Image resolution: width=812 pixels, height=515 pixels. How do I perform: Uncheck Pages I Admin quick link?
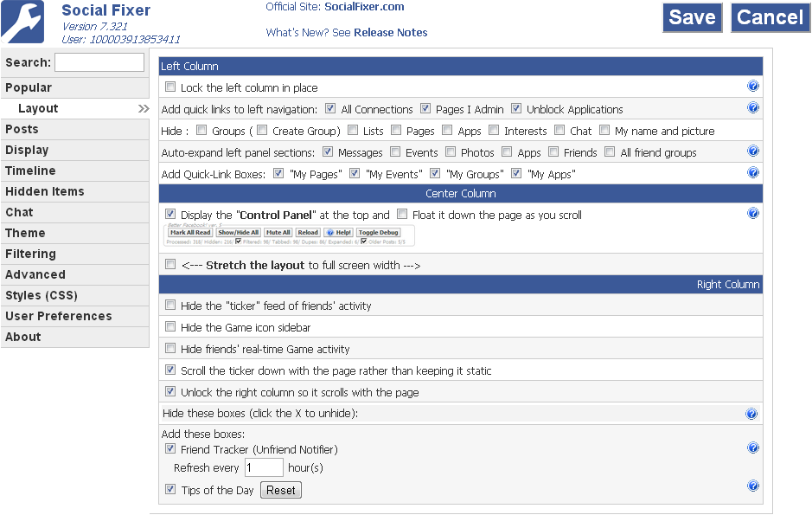(425, 108)
